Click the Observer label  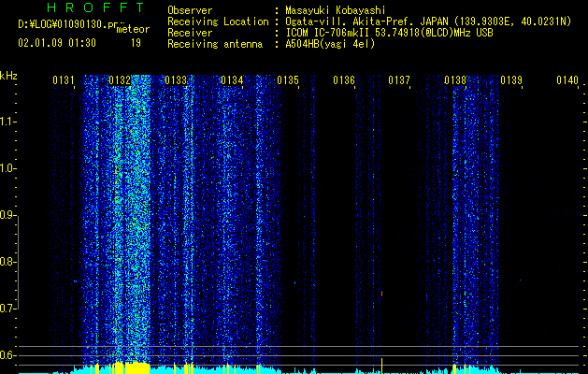(190, 10)
